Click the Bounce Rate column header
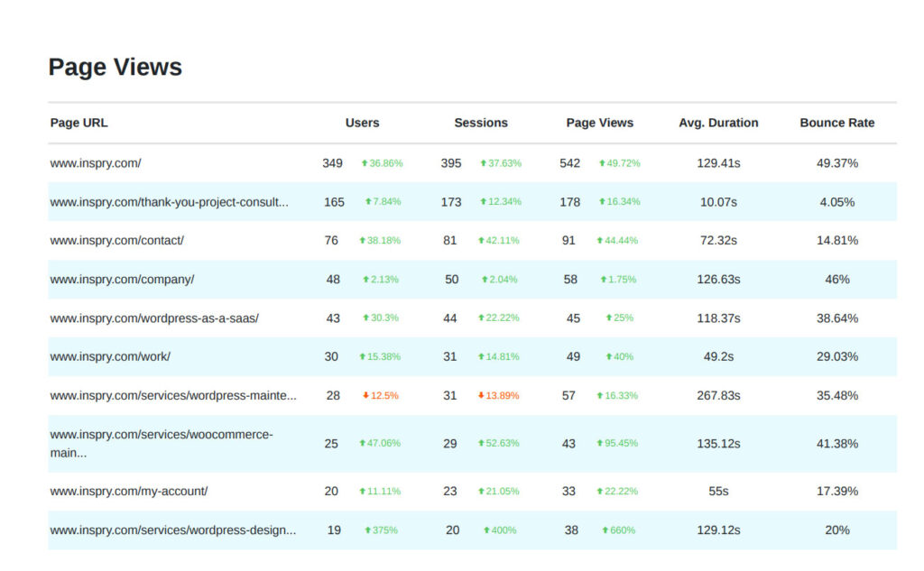 (x=836, y=123)
